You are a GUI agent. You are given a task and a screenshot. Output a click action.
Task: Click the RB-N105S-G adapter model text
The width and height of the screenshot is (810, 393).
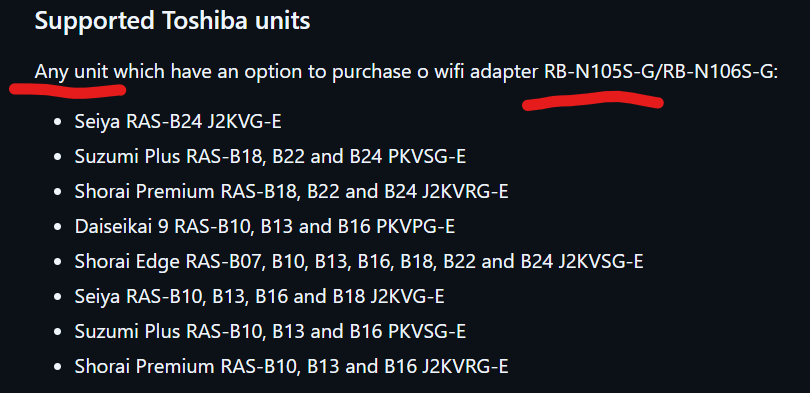599,72
